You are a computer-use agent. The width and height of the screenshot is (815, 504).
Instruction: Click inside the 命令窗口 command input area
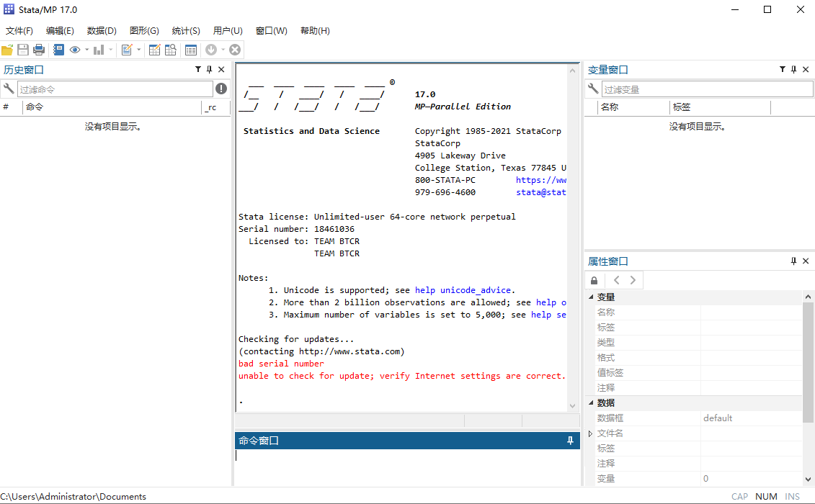[407, 467]
